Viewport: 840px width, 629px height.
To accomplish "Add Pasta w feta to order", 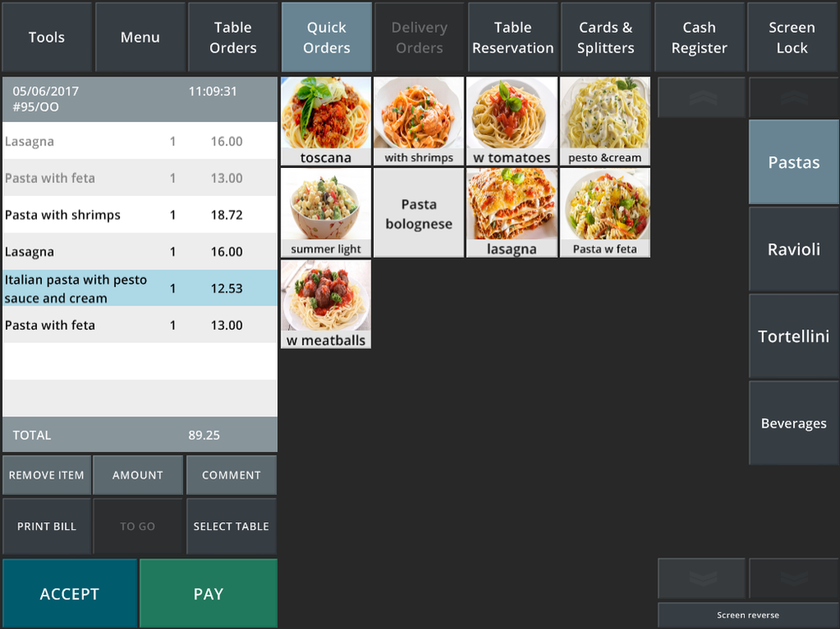I will 605,212.
